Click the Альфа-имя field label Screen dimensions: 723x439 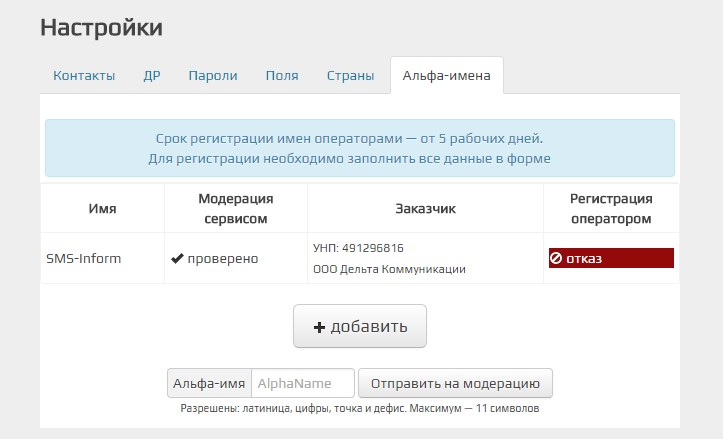(209, 383)
